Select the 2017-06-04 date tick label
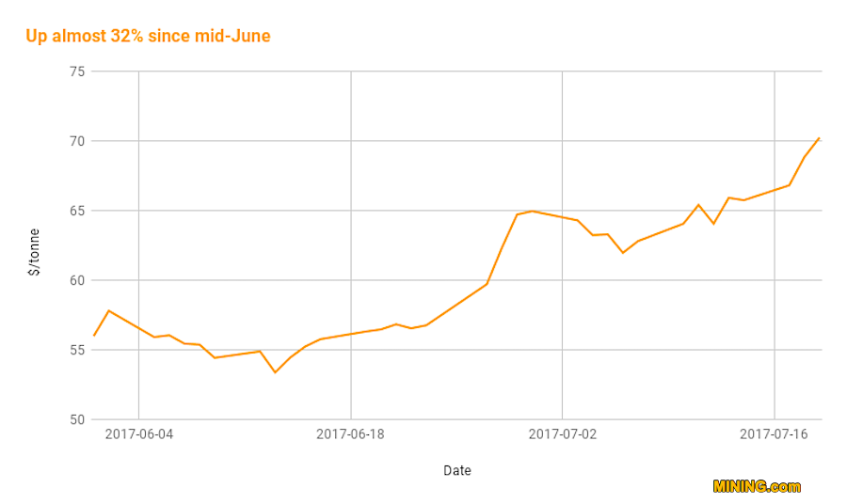 (x=138, y=433)
